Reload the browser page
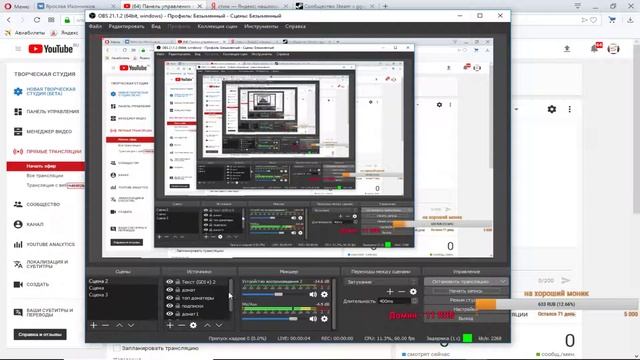This screenshot has width=640, height=360. tap(37, 20)
